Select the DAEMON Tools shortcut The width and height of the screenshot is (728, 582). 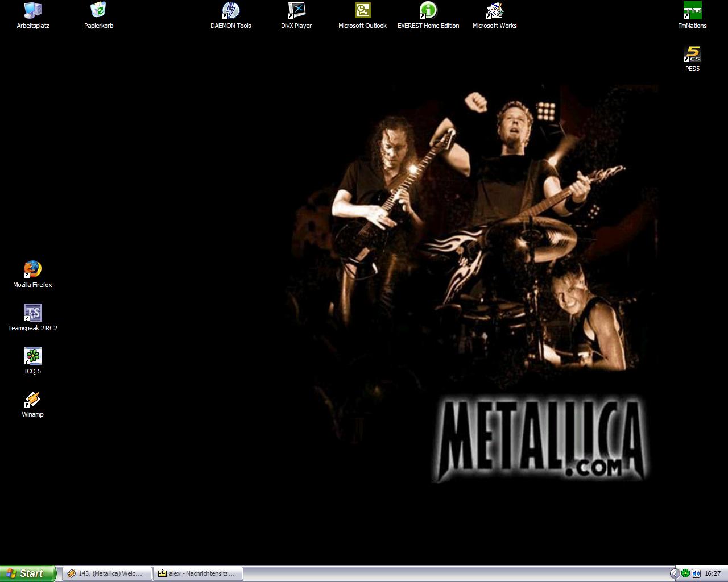pyautogui.click(x=230, y=15)
